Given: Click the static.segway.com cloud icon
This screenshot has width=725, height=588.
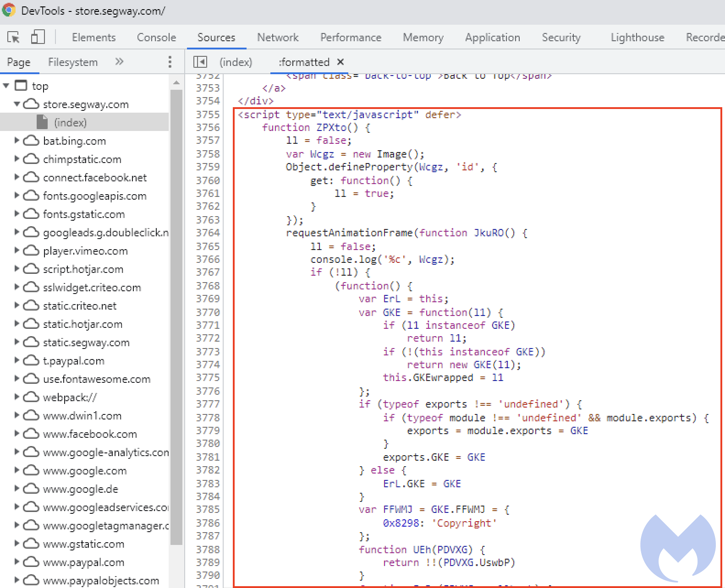Looking at the screenshot, I should 31,342.
